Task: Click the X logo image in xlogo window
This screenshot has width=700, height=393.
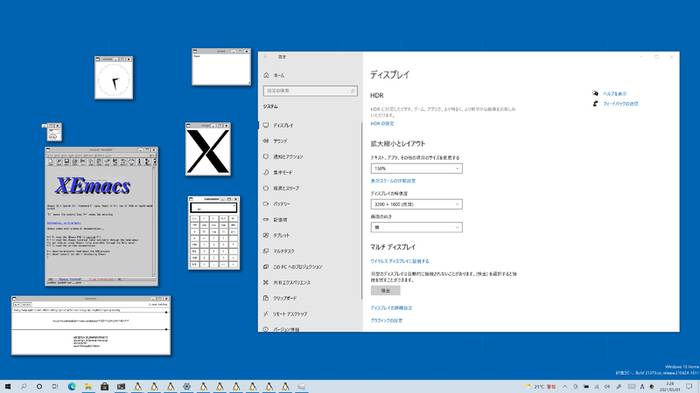Action: point(208,152)
